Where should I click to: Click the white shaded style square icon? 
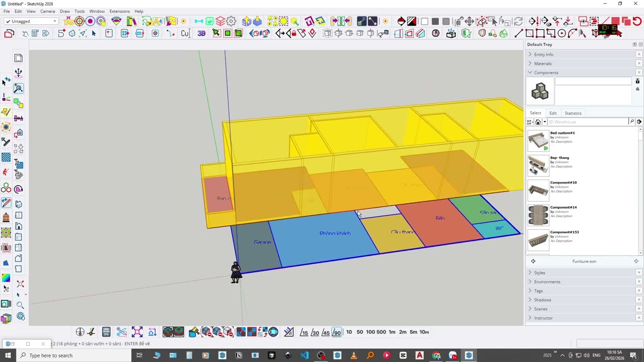point(424,21)
